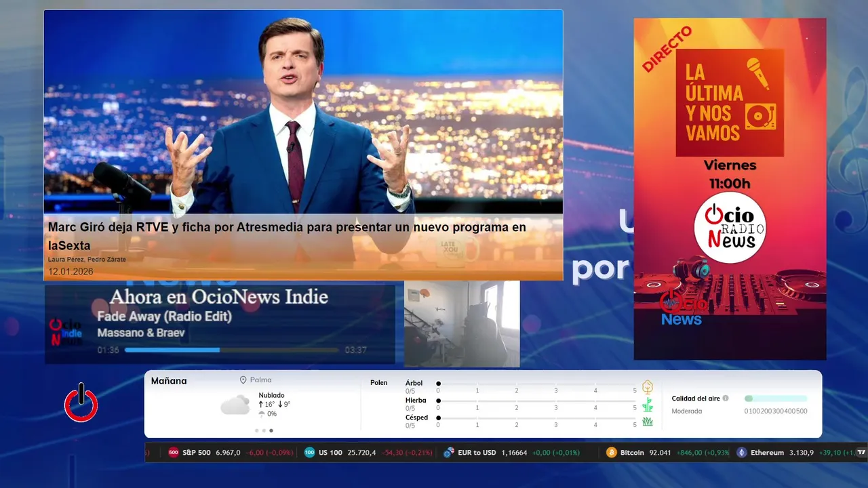Viewport: 868px width, 488px height.
Task: Click the TradingView logo in ticker
Action: click(861, 452)
